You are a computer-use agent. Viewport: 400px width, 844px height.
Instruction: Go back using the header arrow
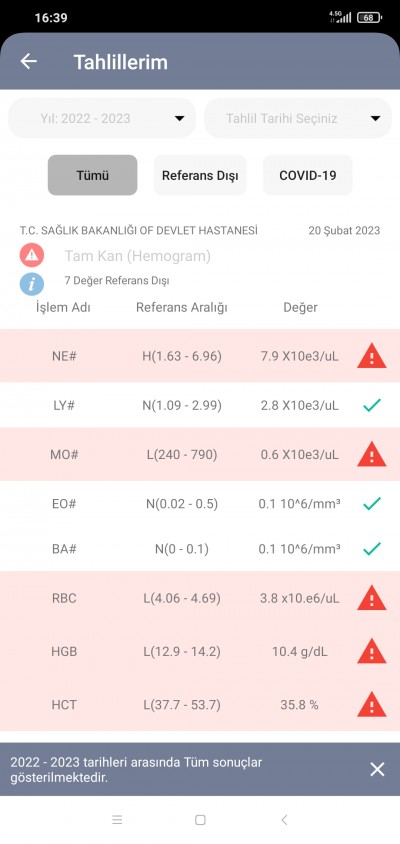point(29,61)
